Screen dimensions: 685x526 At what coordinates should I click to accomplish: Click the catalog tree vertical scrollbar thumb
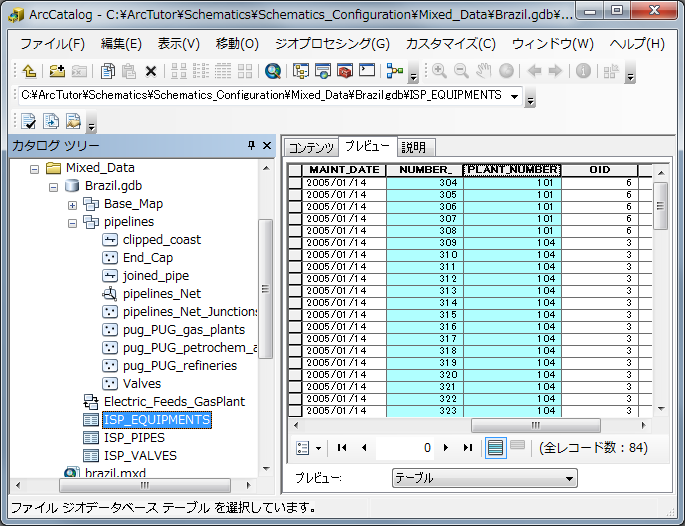(x=265, y=288)
